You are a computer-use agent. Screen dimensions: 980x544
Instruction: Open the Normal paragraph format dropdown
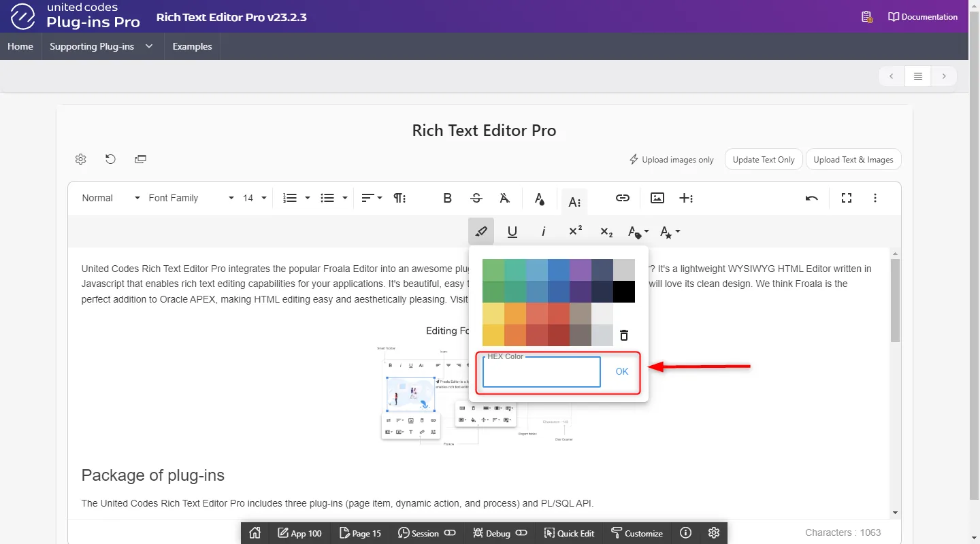point(108,198)
